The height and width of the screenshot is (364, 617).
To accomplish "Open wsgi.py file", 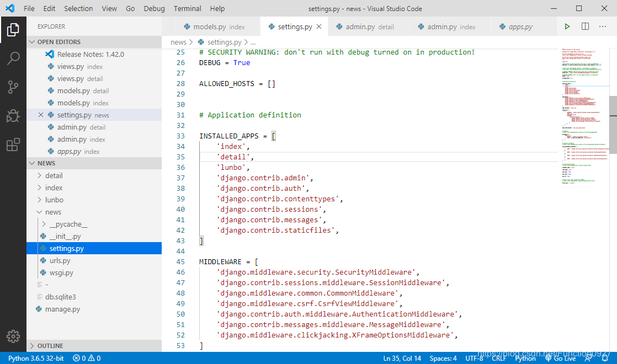I will pos(94,272).
